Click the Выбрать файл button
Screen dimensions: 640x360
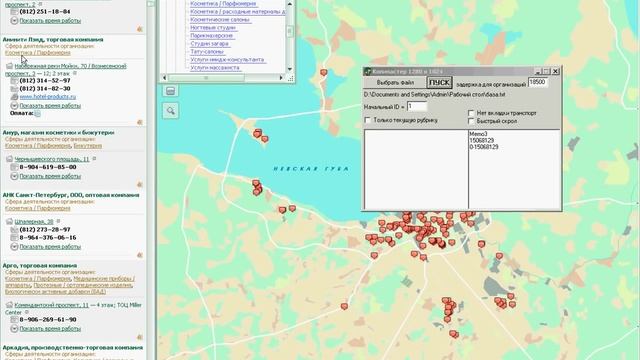[x=395, y=82]
